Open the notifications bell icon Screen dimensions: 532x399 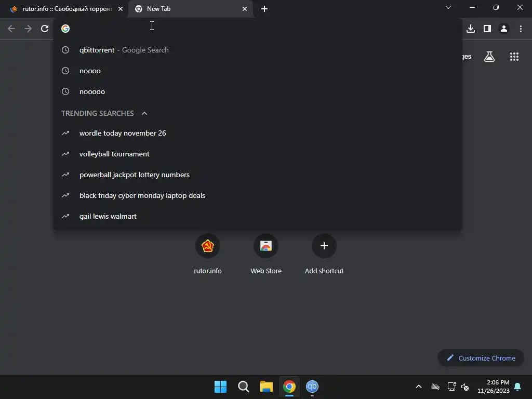coord(518,387)
